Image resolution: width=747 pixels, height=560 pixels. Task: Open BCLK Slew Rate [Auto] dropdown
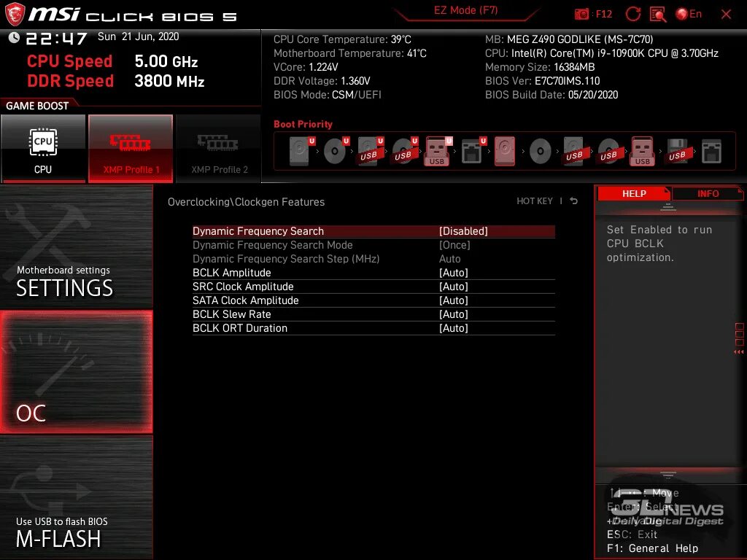tap(454, 314)
